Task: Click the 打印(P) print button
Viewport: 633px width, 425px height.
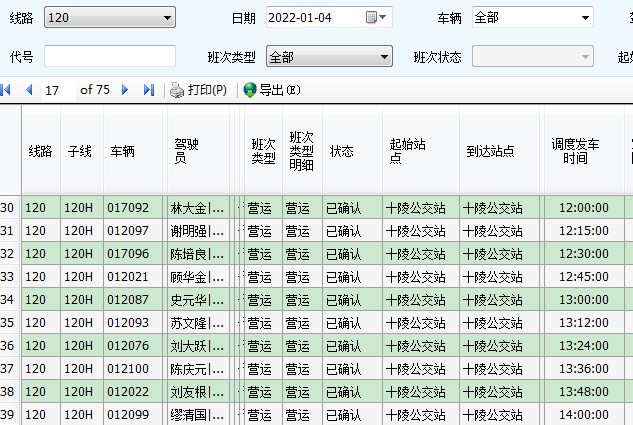Action: (198, 90)
